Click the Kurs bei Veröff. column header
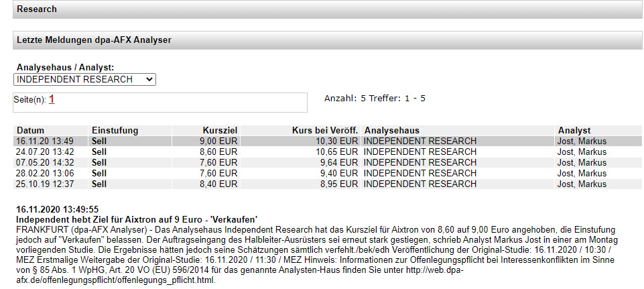Screen dimensions: 644x289 (x=325, y=130)
